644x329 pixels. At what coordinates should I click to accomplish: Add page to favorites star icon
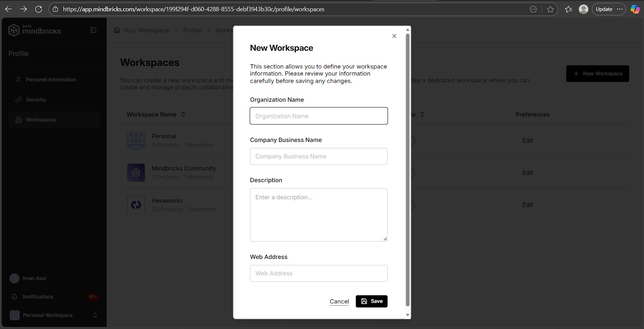tap(550, 9)
